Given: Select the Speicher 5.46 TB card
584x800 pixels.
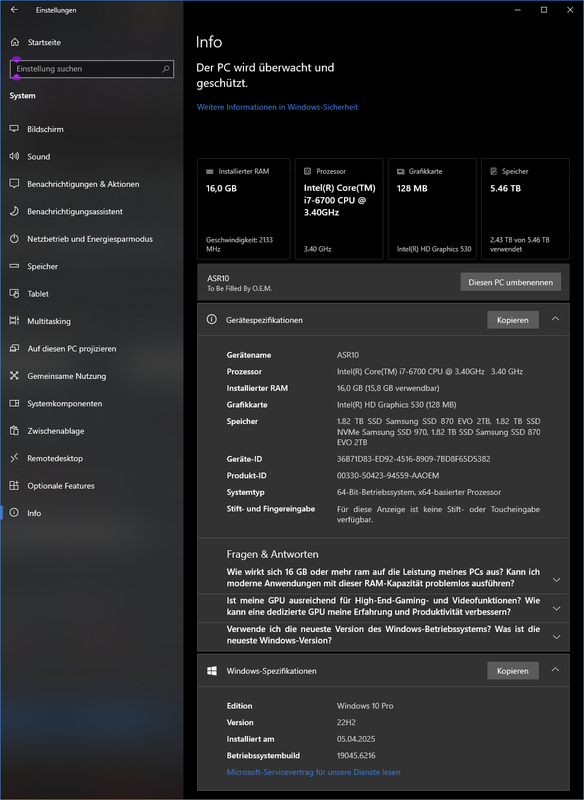Looking at the screenshot, I should pyautogui.click(x=525, y=209).
